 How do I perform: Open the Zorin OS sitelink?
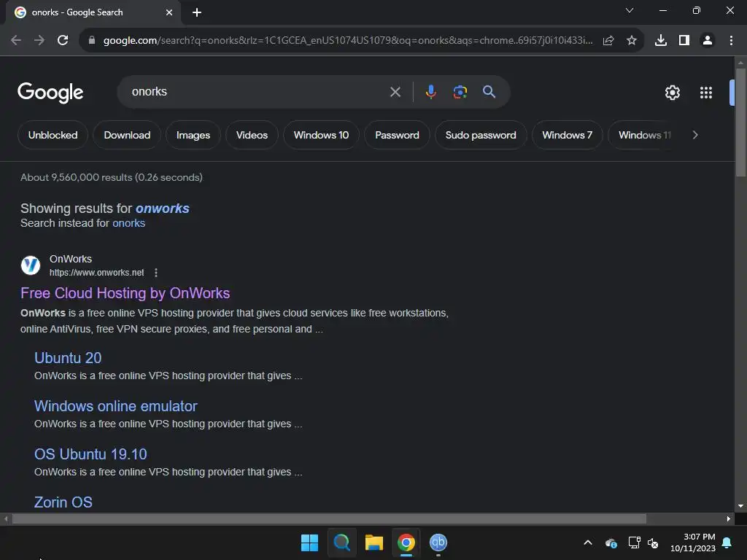click(63, 502)
